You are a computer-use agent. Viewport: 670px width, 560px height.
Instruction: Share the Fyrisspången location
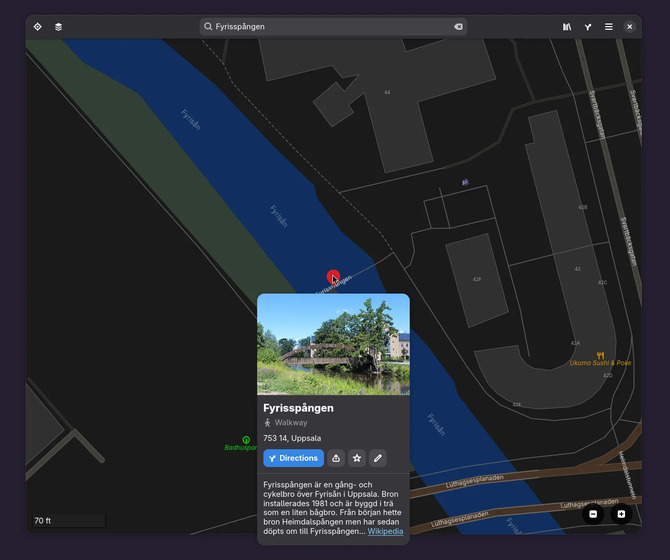point(336,458)
